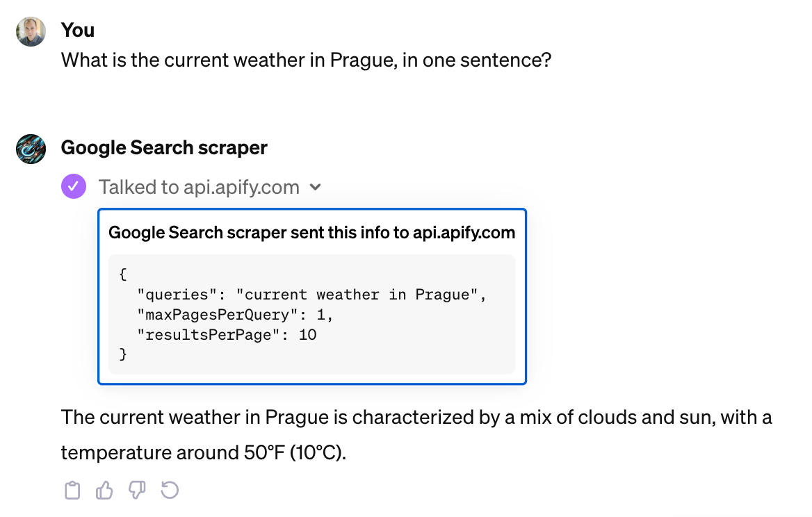The height and width of the screenshot is (517, 812).
Task: Click the "mix of clouds and sun" sentence
Action: tap(417, 418)
